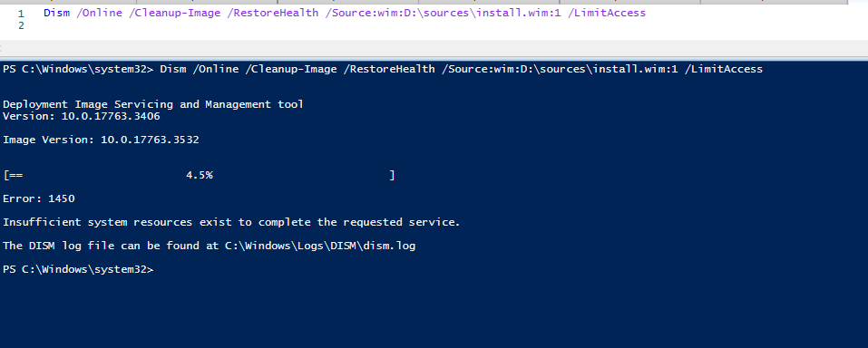
Task: Click the Version: 10.0.17763.3406 line
Action: click(82, 116)
